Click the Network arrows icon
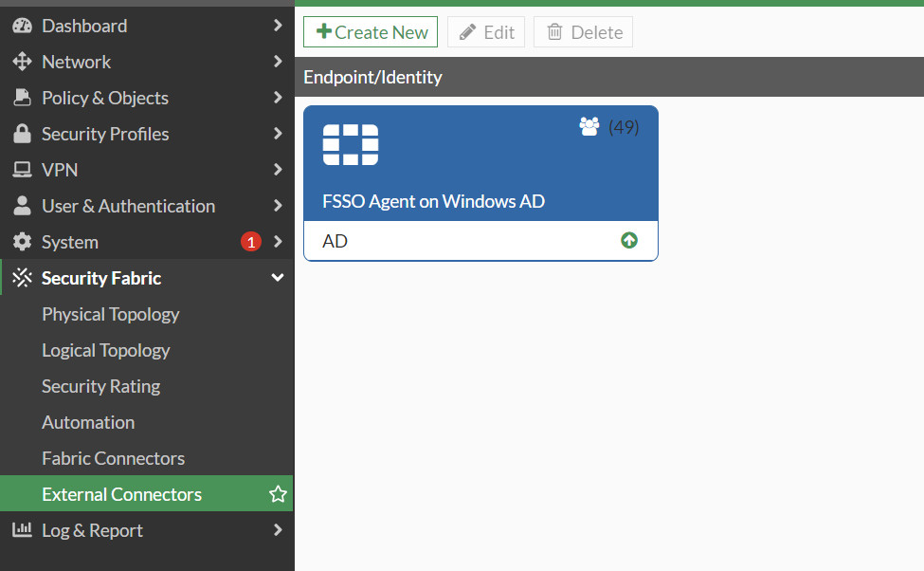Viewport: 924px width, 571px height. (23, 62)
